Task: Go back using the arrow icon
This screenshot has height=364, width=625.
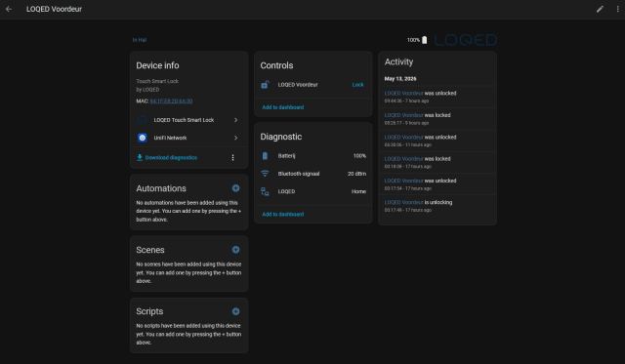Action: point(9,9)
